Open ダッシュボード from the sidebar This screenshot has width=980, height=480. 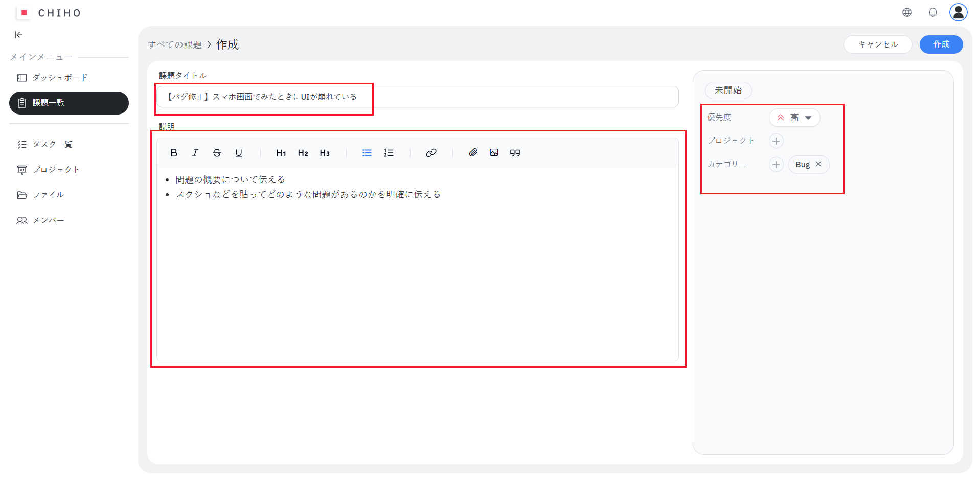tap(60, 78)
